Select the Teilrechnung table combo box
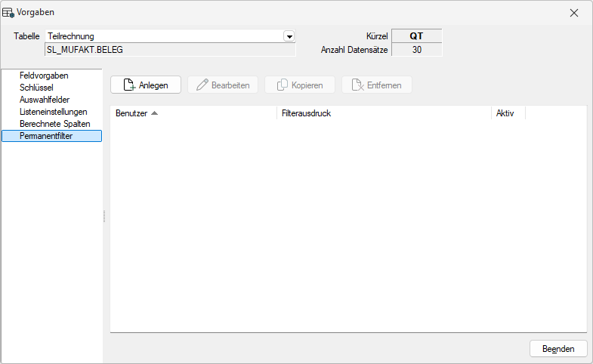593x364 pixels. (163, 36)
